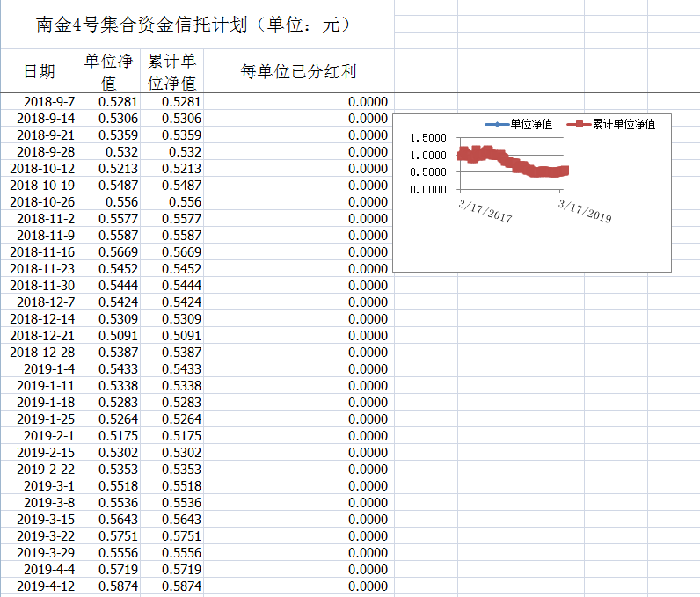The width and height of the screenshot is (700, 597).
Task: Click the 单位净值 legend entry in chart
Action: [x=519, y=124]
